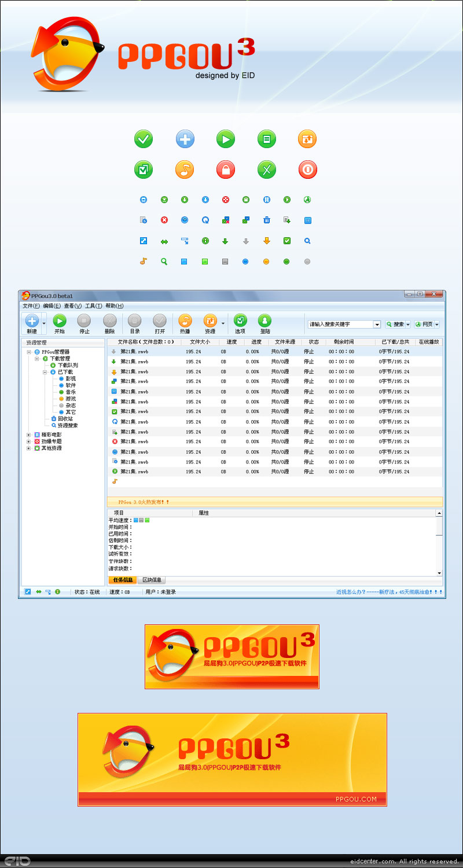Image resolution: width=463 pixels, height=868 pixels.
Task: Click the large red lock showcase icon
Action: click(226, 170)
